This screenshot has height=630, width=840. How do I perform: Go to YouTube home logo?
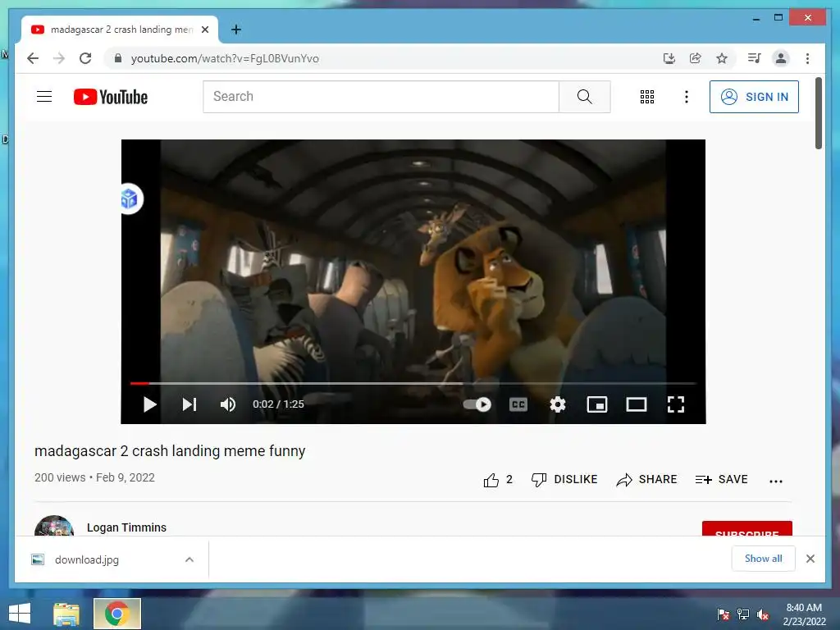[111, 97]
